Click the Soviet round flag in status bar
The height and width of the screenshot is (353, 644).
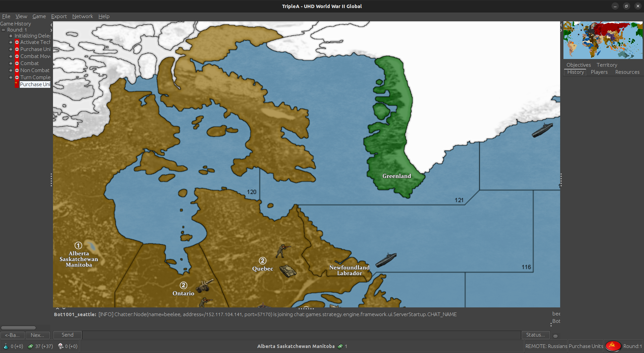click(613, 346)
